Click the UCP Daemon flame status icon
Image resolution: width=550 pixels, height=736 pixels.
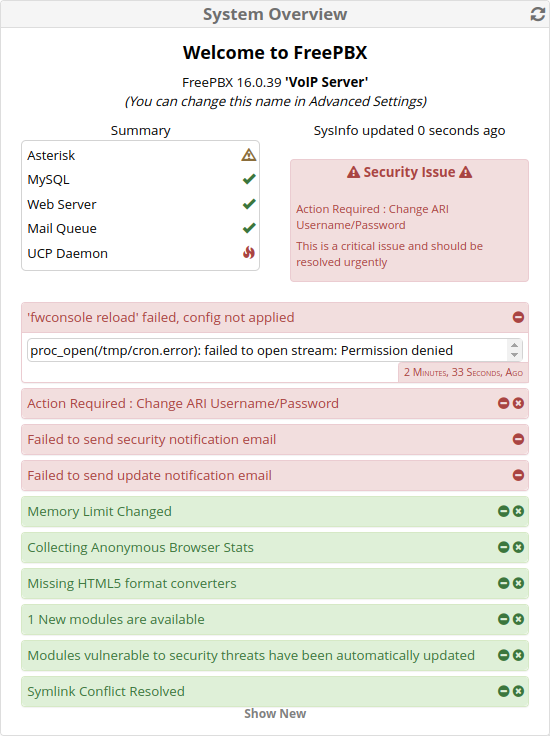pos(249,253)
